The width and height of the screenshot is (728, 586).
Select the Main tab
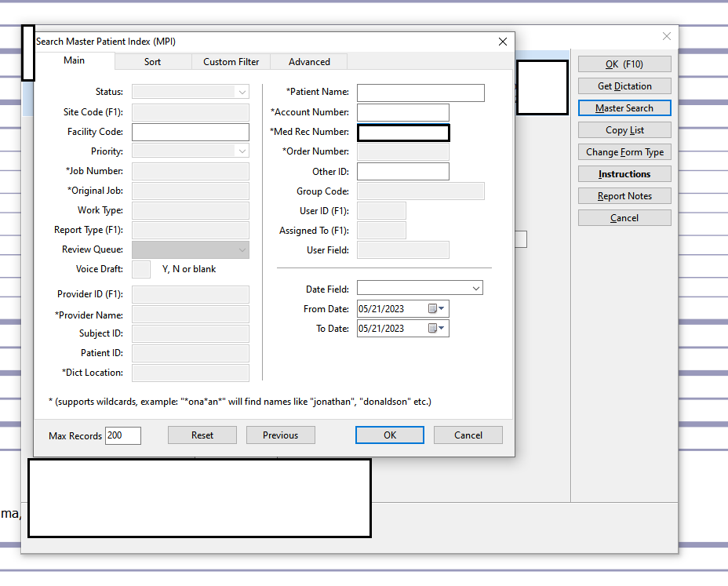[74, 60]
